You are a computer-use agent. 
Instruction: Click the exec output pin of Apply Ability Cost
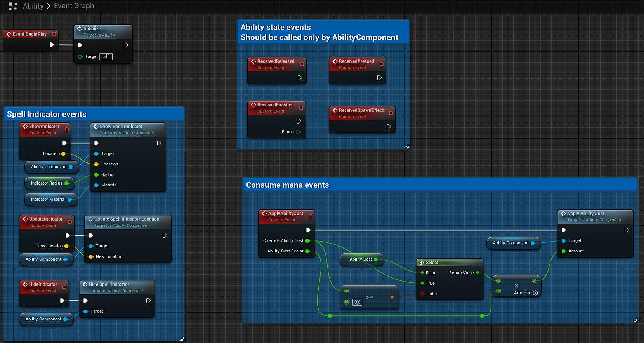click(627, 230)
